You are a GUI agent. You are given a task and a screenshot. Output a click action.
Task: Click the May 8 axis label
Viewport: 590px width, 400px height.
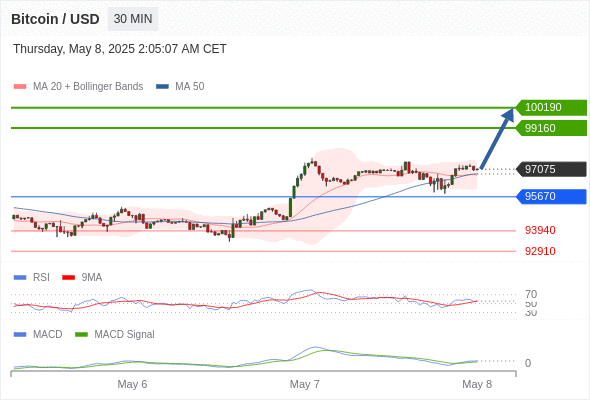point(477,384)
